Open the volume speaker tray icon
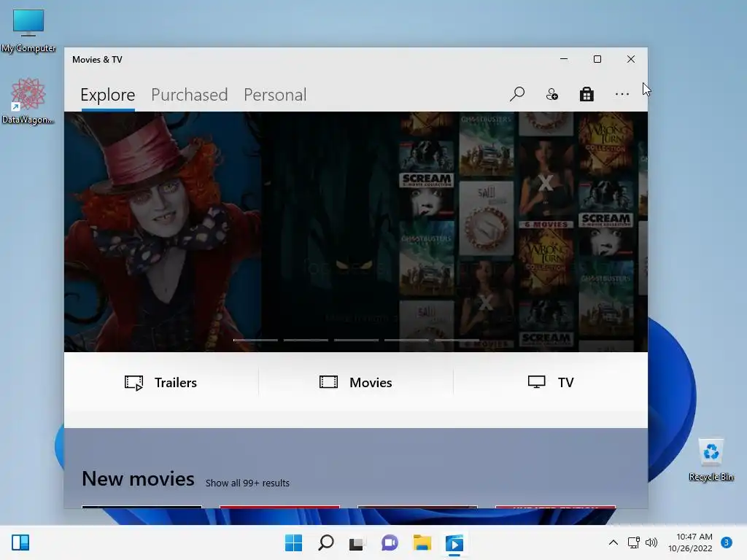747x560 pixels. pyautogui.click(x=651, y=542)
